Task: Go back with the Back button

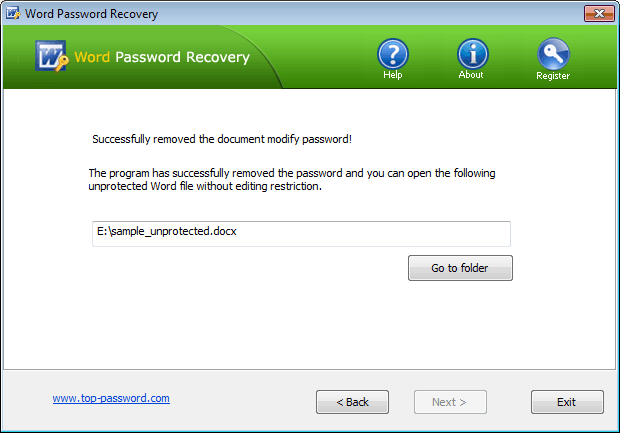Action: (x=352, y=402)
